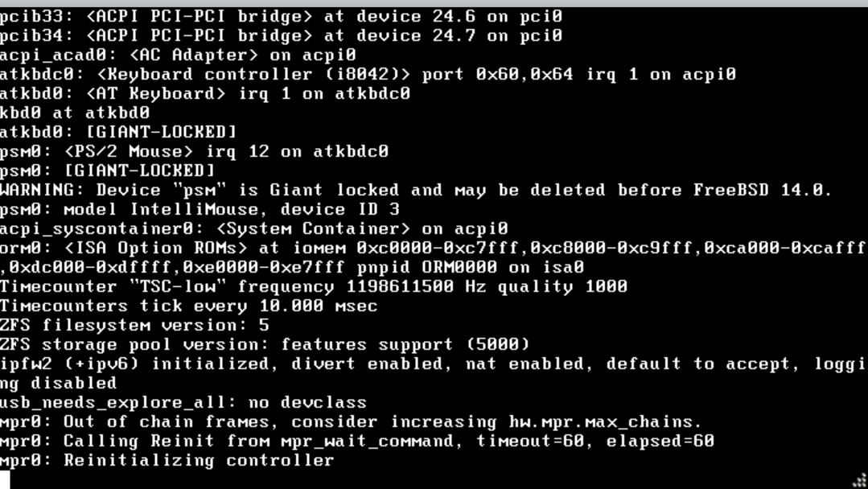Click the 'WARNING: Device psm' message line

pyautogui.click(x=416, y=191)
